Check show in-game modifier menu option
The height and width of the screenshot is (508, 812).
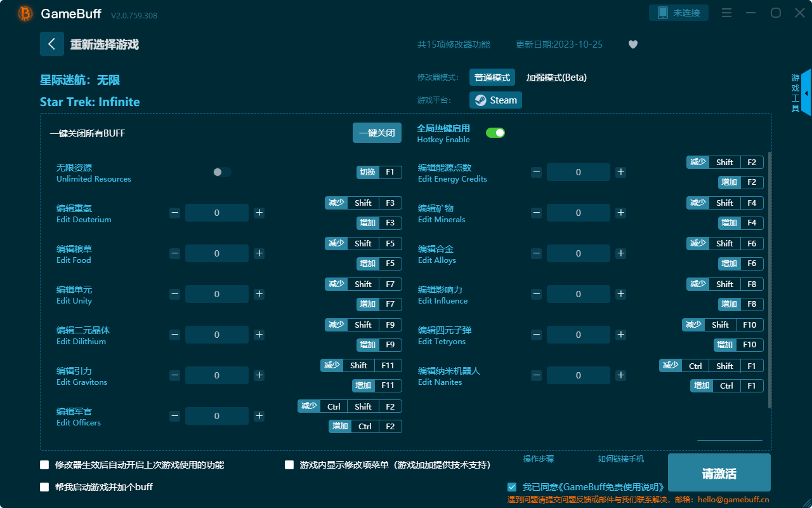tap(289, 465)
